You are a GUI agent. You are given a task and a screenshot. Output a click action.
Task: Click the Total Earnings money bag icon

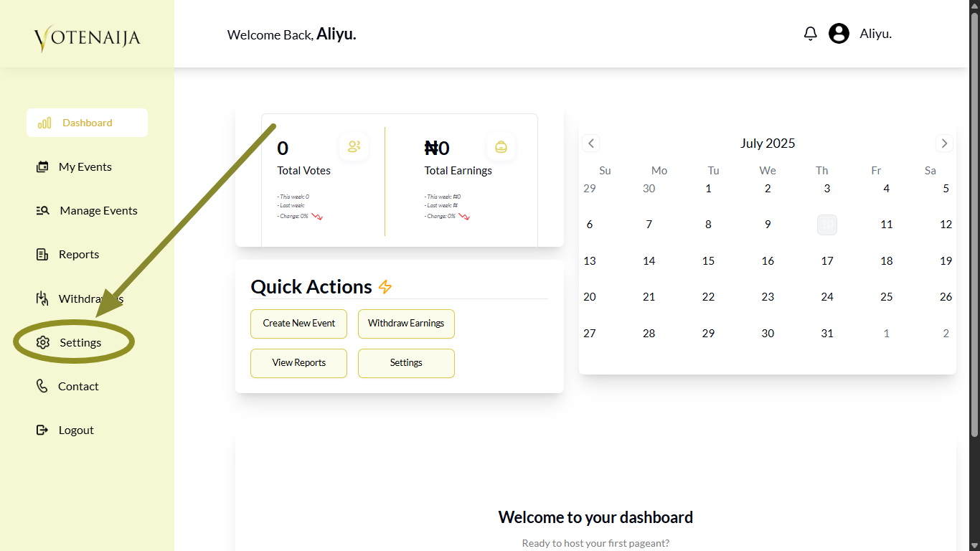[501, 147]
